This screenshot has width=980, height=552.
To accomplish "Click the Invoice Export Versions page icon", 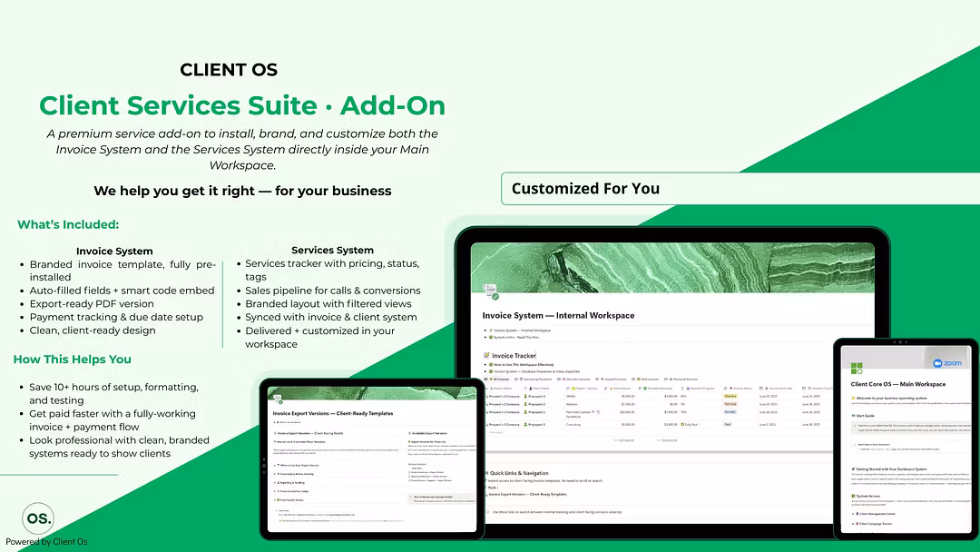I will point(279,398).
